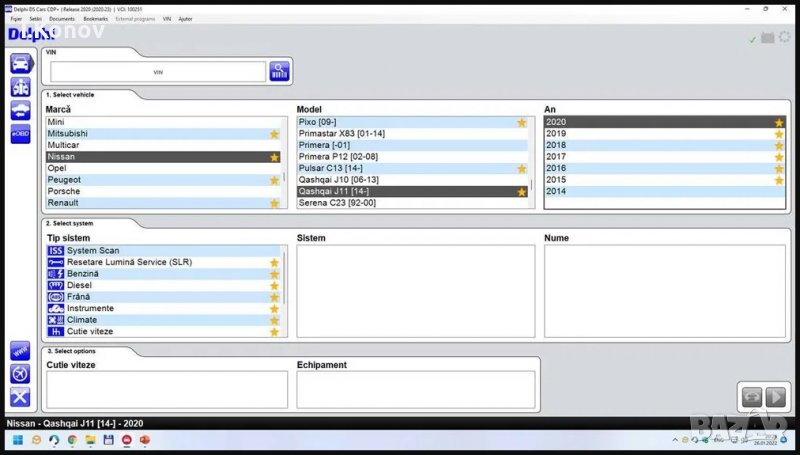Open the car selection sidebar icon
Image resolution: width=800 pixels, height=455 pixels.
20,63
